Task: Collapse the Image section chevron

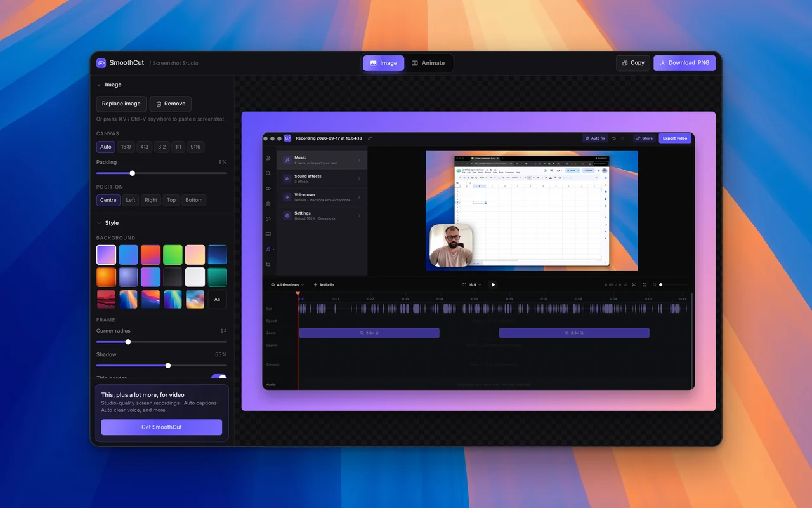Action: 99,84
